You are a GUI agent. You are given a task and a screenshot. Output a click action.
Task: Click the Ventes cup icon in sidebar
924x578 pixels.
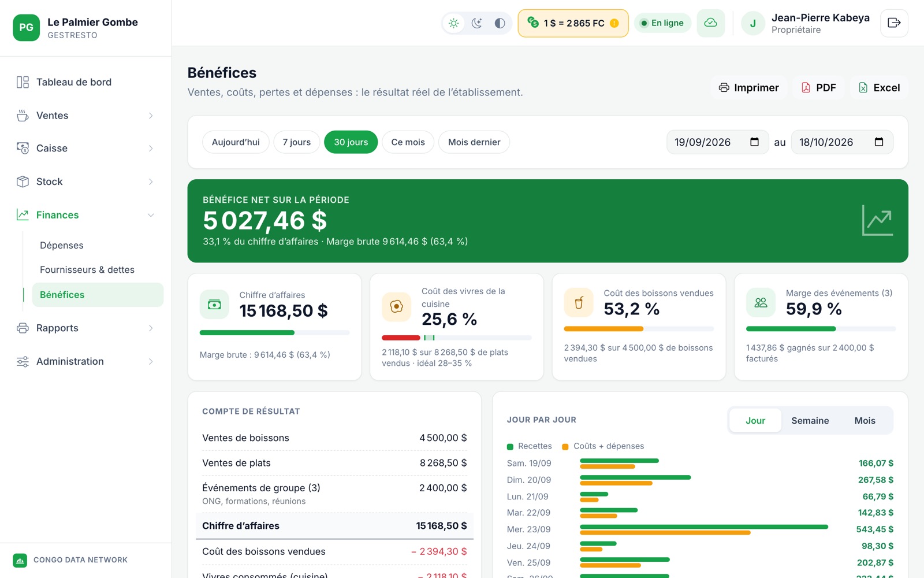point(23,116)
